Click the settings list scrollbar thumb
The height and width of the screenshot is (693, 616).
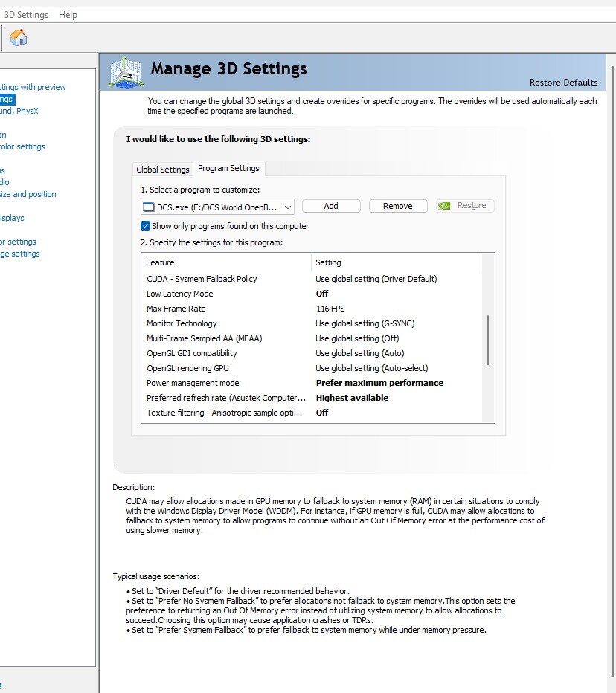(x=488, y=340)
